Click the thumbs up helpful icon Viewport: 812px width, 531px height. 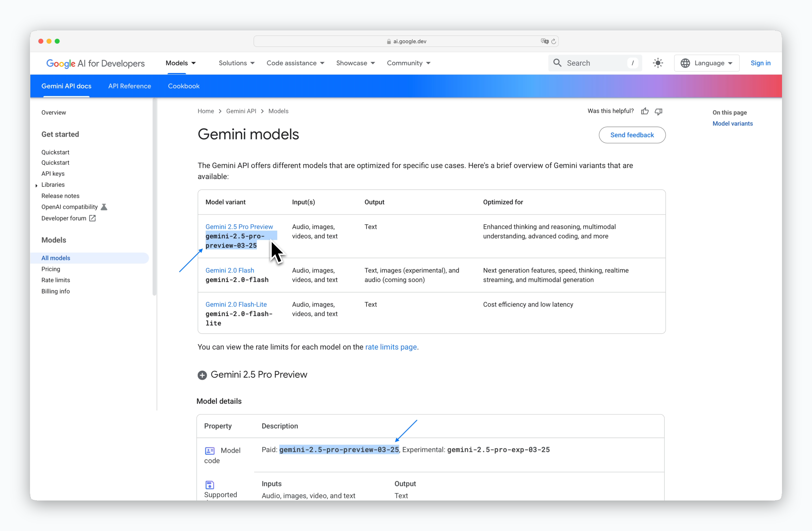coord(645,111)
